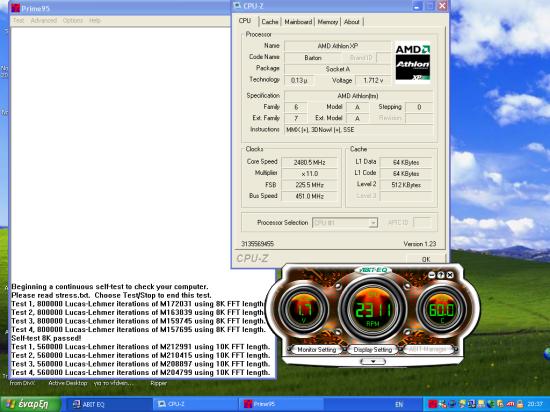Expand ABIT EQ panel with down arrow
Screen dimensions: 550x412
(x=373, y=362)
